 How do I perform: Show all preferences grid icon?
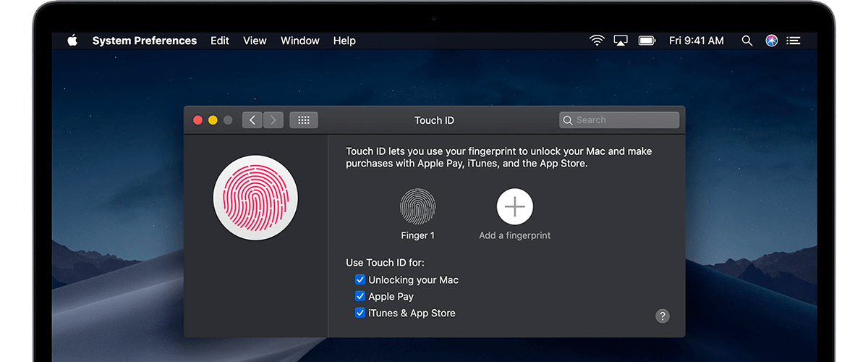[304, 120]
